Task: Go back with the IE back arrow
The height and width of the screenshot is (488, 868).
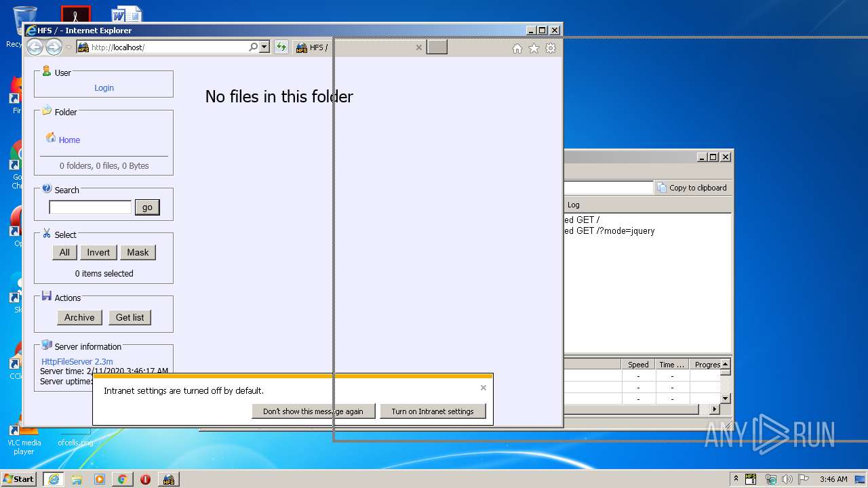Action: (35, 47)
